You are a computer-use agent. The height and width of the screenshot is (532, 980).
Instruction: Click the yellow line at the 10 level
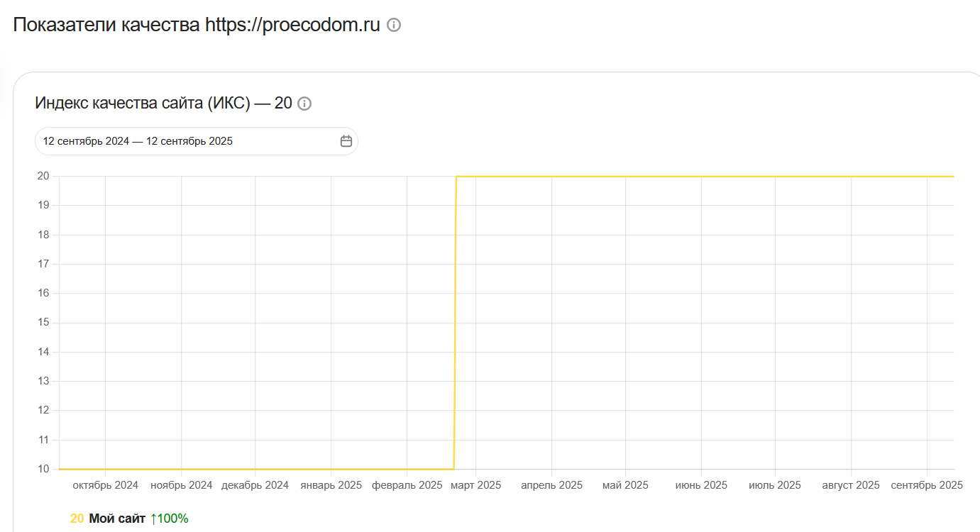256,469
